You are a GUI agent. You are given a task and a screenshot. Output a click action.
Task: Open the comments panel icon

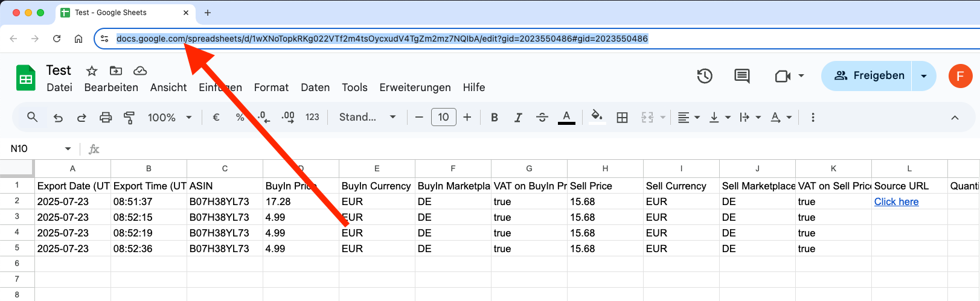click(742, 76)
